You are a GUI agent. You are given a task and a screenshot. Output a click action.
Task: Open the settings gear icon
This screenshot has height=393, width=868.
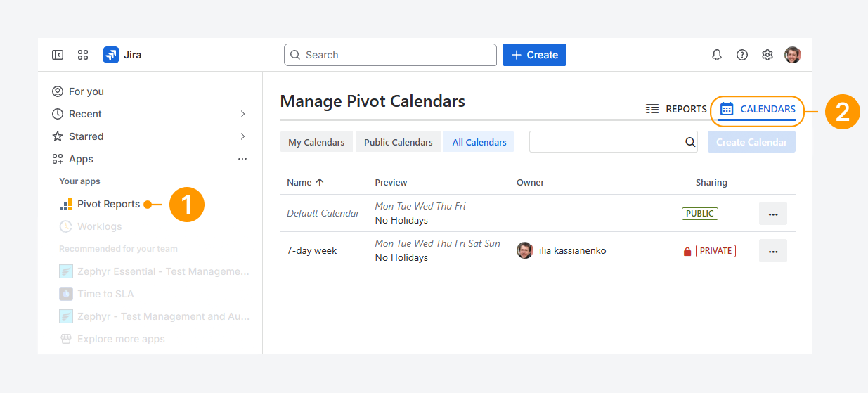pyautogui.click(x=767, y=55)
